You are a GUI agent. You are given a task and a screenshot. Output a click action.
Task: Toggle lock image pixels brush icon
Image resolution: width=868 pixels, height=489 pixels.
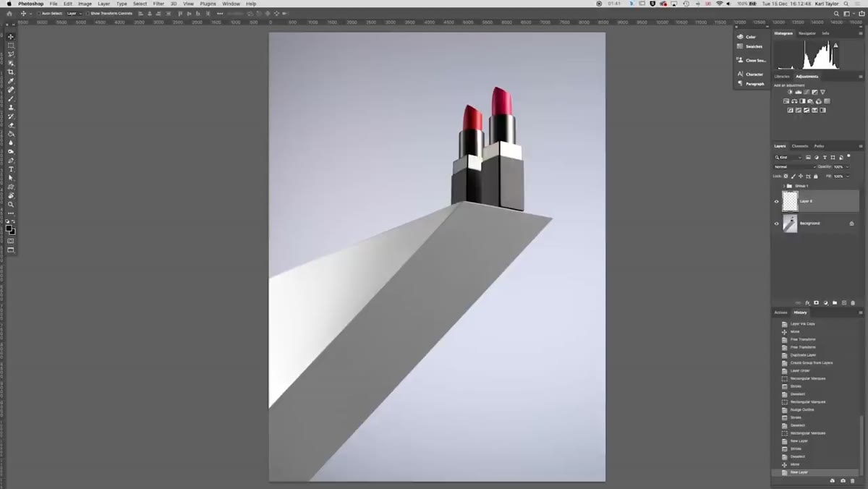[x=793, y=176]
